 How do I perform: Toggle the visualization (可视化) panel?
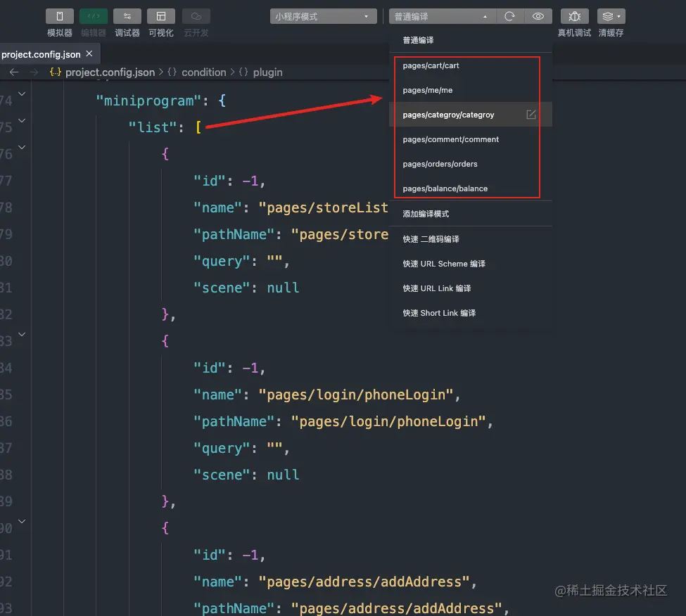coord(161,17)
